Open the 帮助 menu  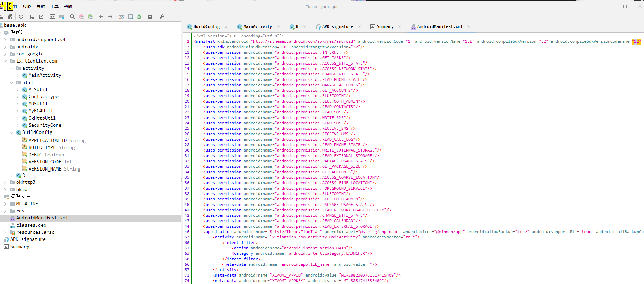point(68,6)
